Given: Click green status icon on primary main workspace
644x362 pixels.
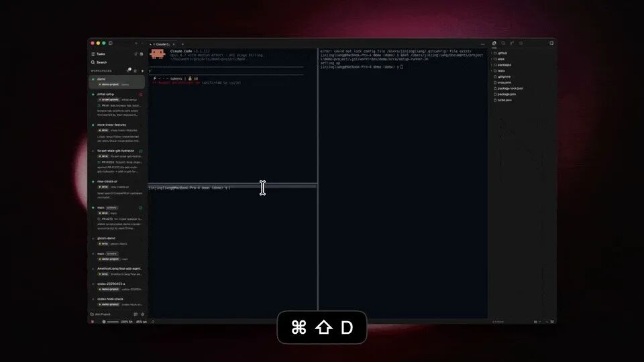Looking at the screenshot, I should point(140,208).
